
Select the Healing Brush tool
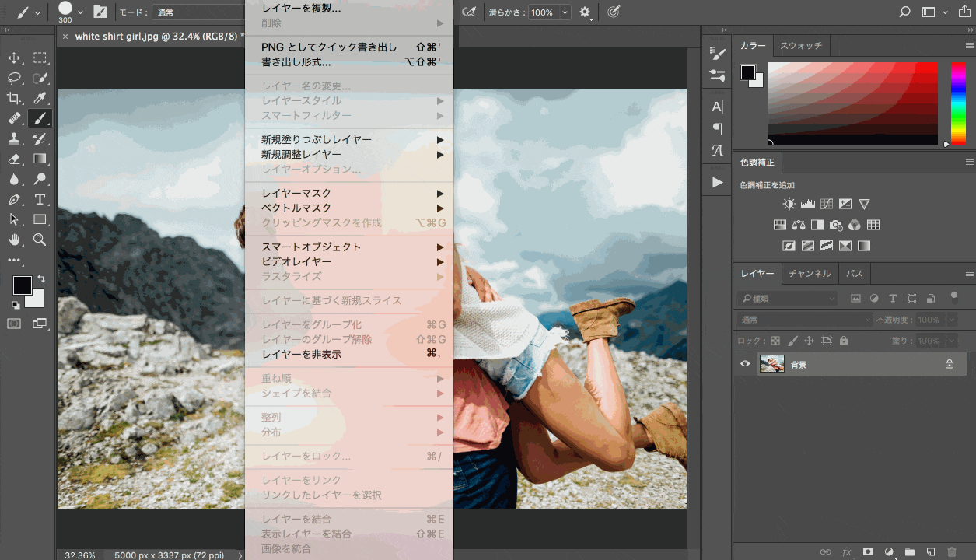pyautogui.click(x=14, y=118)
